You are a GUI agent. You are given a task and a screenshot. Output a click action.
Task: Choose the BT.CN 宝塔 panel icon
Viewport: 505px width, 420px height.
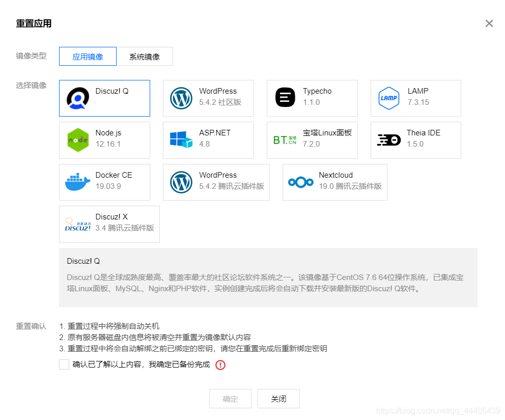pyautogui.click(x=285, y=140)
